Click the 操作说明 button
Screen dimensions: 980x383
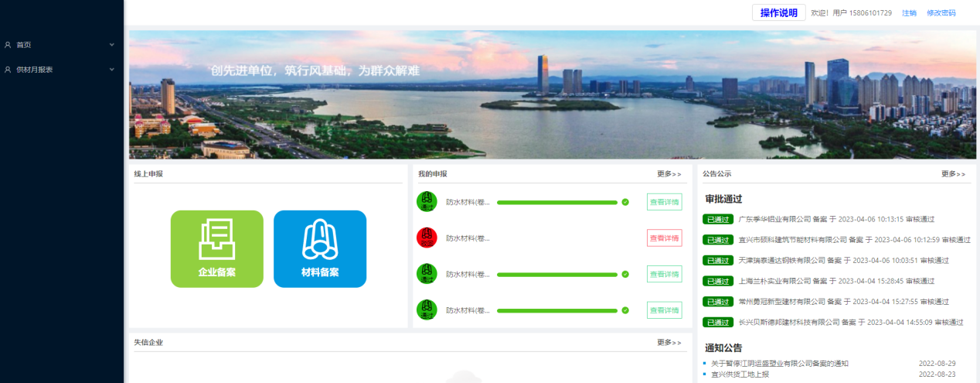(x=778, y=12)
